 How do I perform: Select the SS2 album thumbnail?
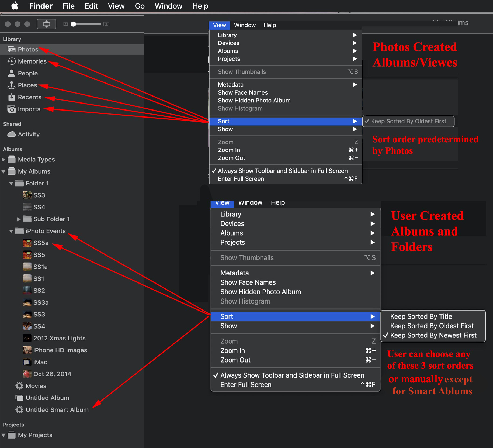pyautogui.click(x=27, y=291)
